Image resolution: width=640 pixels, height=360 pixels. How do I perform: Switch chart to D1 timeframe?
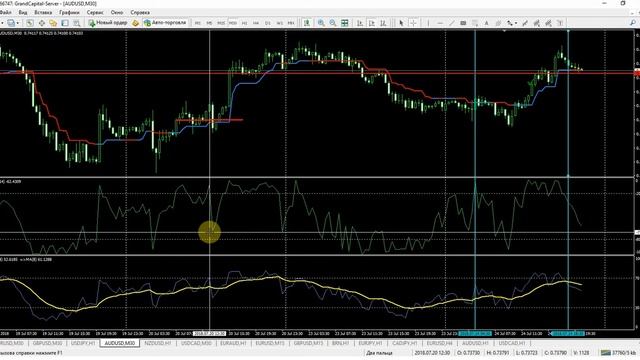coord(268,23)
